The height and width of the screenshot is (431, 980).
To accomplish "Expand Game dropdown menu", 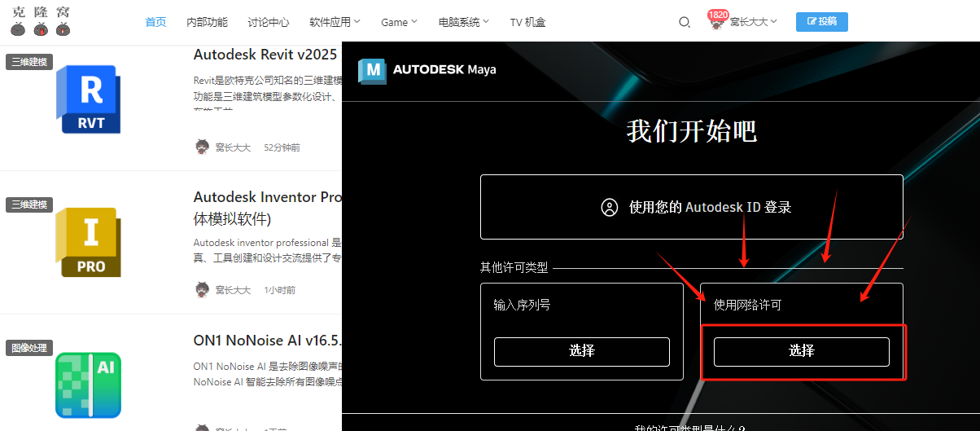I will (399, 22).
